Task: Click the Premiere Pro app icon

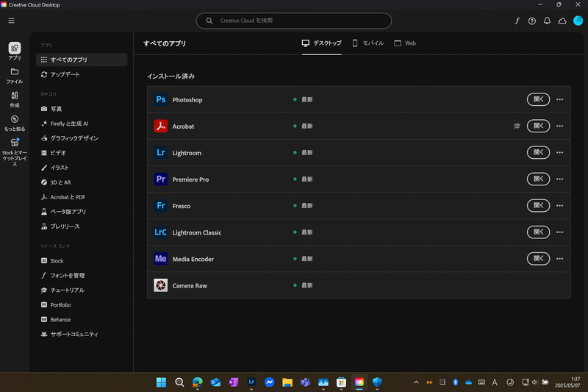Action: pos(160,179)
